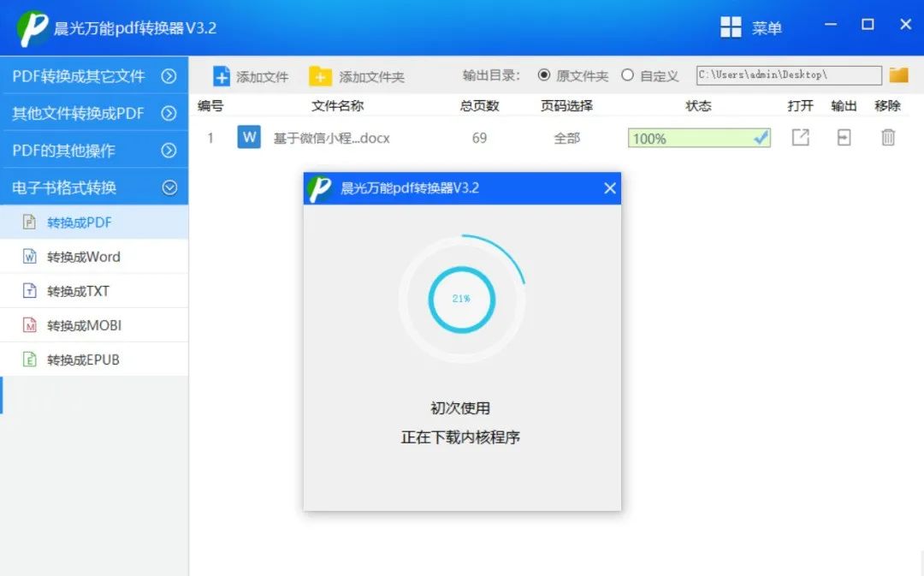The image size is (924, 576).
Task: Click the TXT page icon beside 转换成TXT
Action: click(x=29, y=291)
